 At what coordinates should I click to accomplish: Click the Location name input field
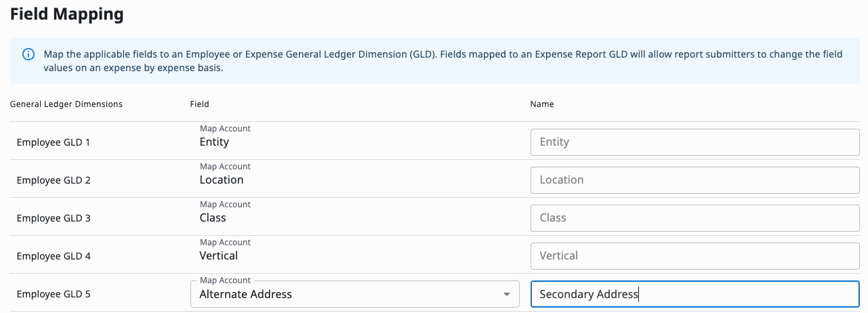point(695,180)
